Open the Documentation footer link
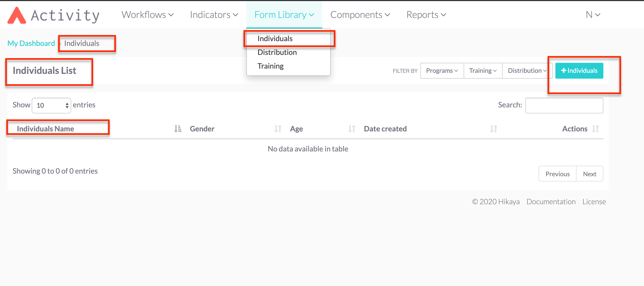The width and height of the screenshot is (644, 286). pyautogui.click(x=551, y=202)
